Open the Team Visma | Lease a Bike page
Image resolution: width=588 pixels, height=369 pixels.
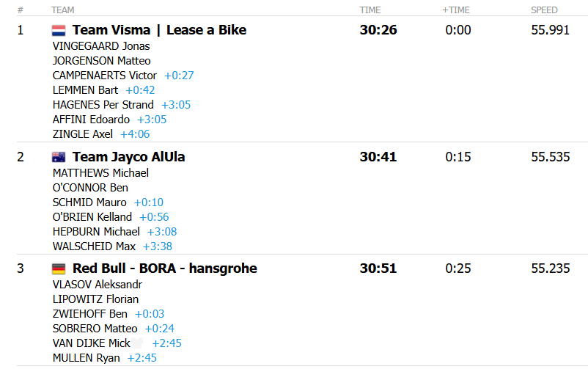coord(159,30)
